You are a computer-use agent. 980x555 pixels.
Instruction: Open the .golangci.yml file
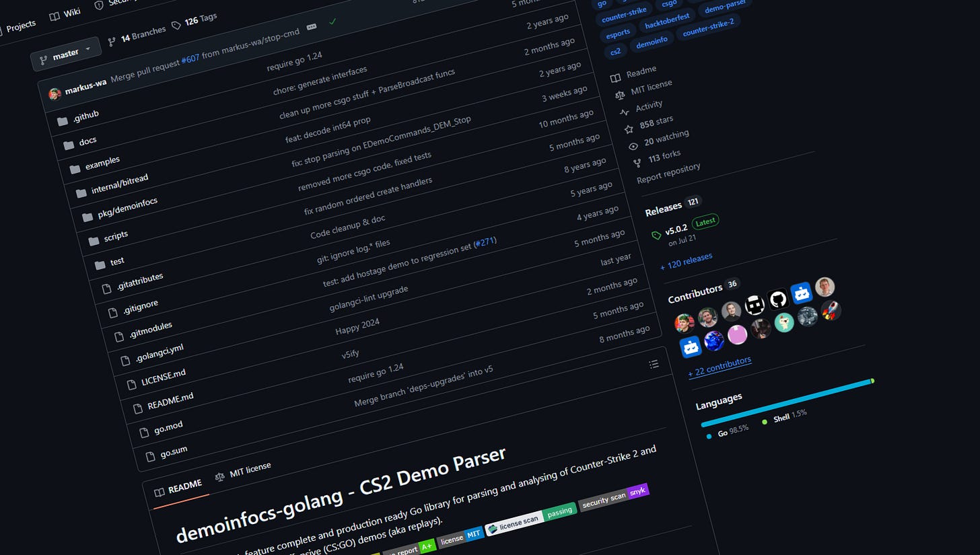pos(159,353)
